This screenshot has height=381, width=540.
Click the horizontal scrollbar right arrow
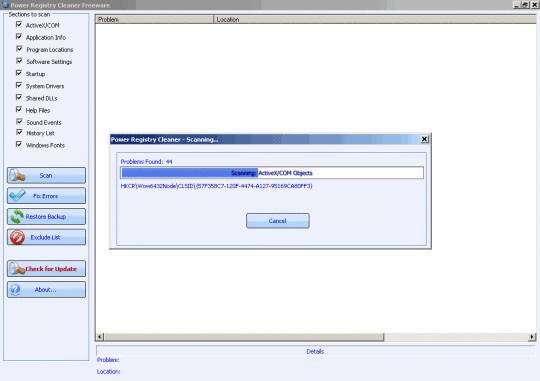click(532, 337)
